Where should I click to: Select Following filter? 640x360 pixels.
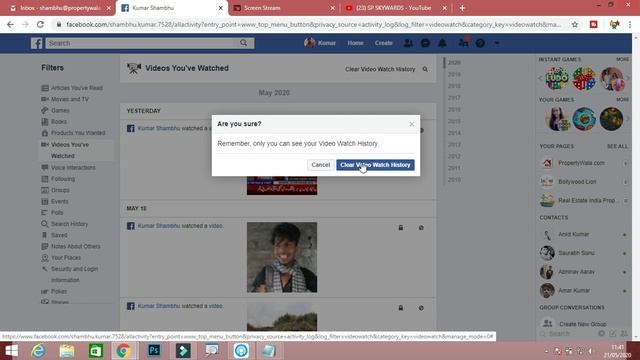pos(58,179)
